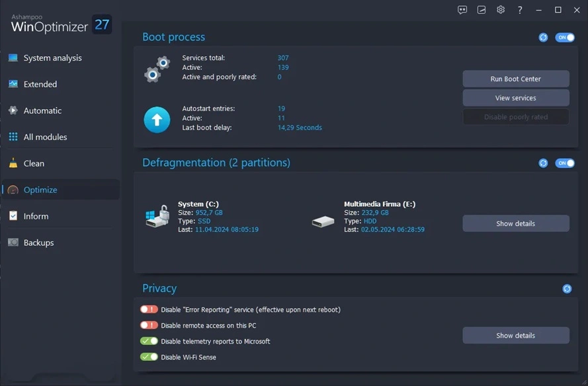Screen dimensions: 588x386
Task: Click Autostart entries value 19
Action: tap(281, 108)
